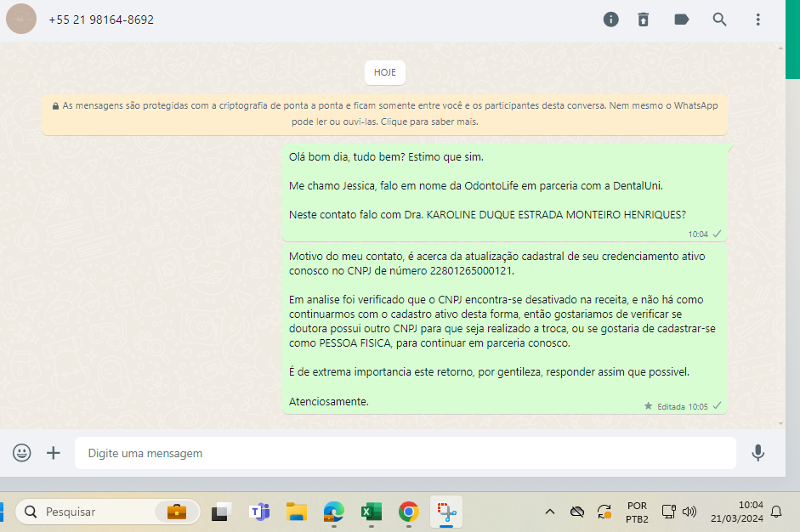Click the plus attach icon

pos(53,453)
